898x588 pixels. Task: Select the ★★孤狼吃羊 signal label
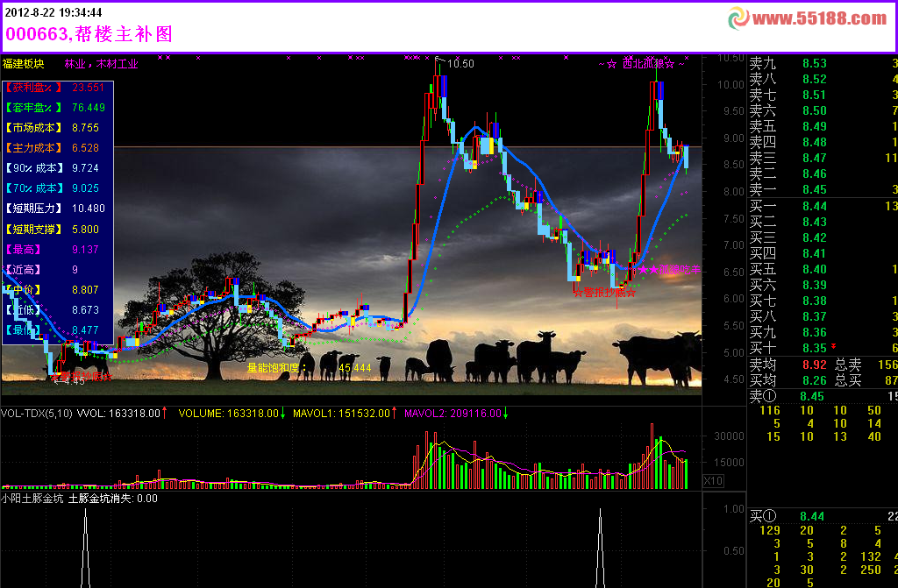(669, 269)
